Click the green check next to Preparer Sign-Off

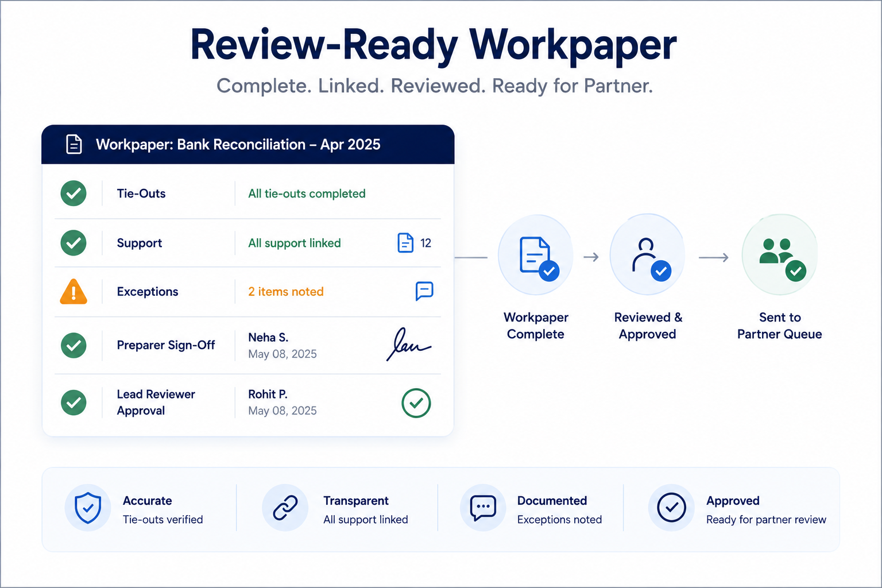click(x=73, y=345)
